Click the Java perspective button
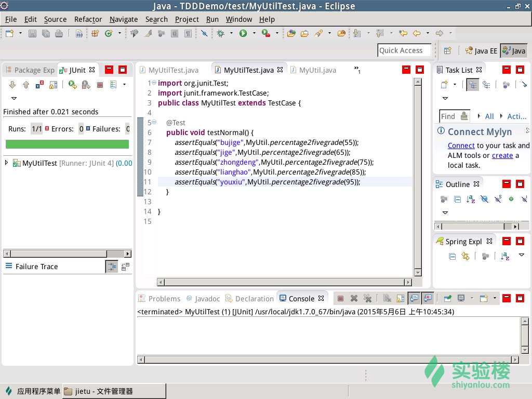 (514, 51)
